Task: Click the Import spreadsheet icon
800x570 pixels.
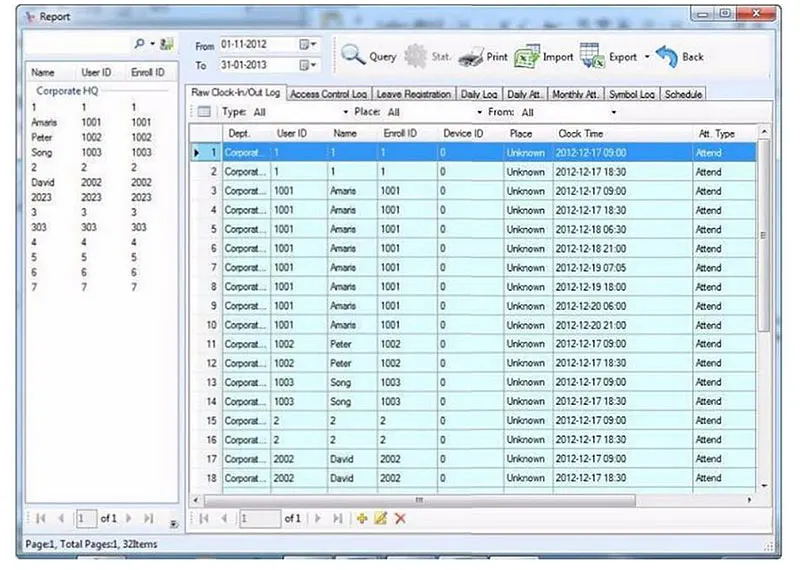Action: click(x=527, y=57)
